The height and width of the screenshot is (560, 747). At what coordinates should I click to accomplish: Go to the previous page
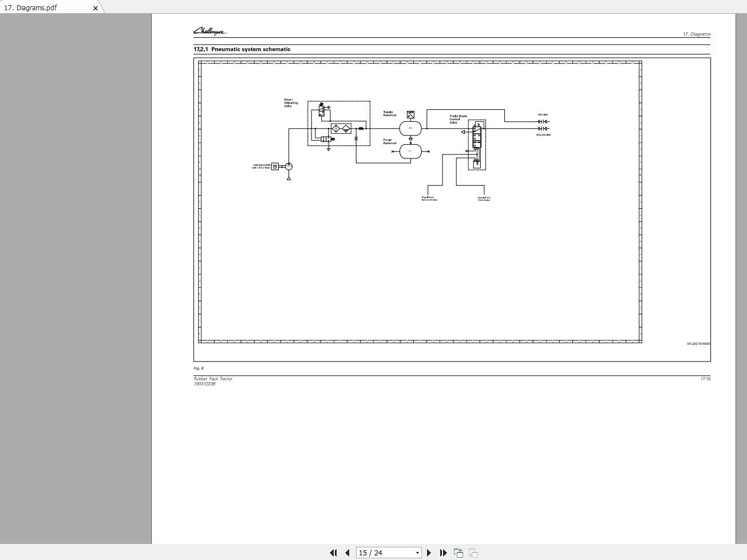click(347, 553)
